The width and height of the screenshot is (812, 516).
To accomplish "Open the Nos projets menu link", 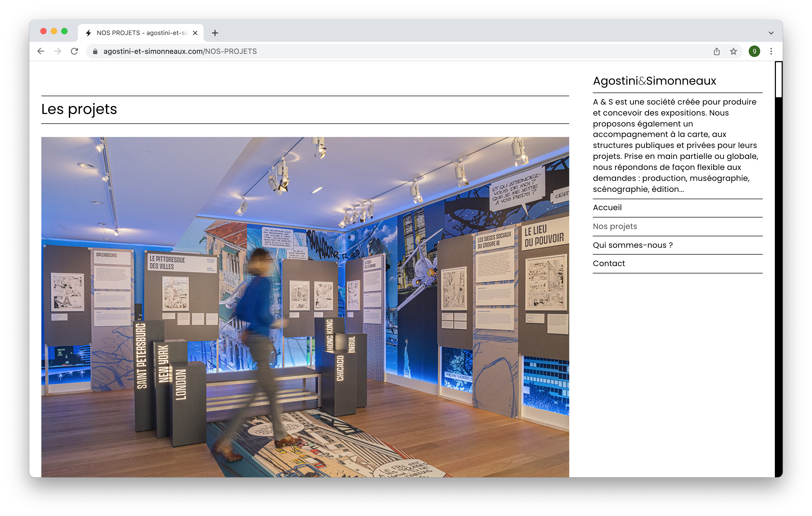I will (x=615, y=226).
